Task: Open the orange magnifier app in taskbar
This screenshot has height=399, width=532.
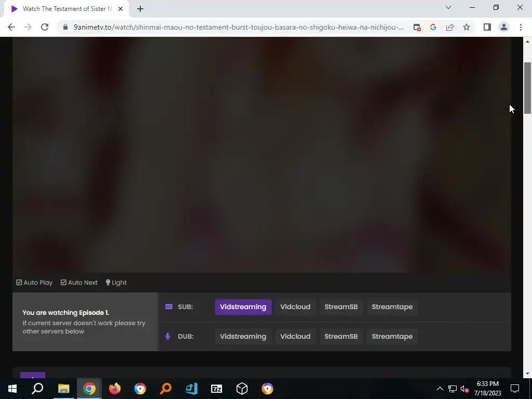Action: pyautogui.click(x=166, y=389)
